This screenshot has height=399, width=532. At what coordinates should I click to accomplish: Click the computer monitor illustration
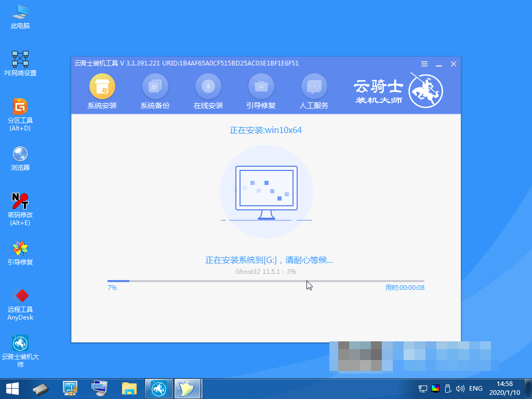tap(267, 192)
